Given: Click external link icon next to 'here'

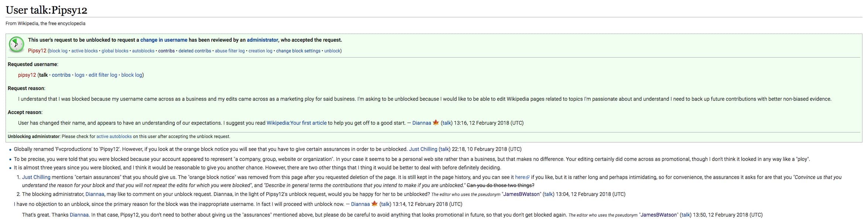Looking at the screenshot, I should pos(527,178).
